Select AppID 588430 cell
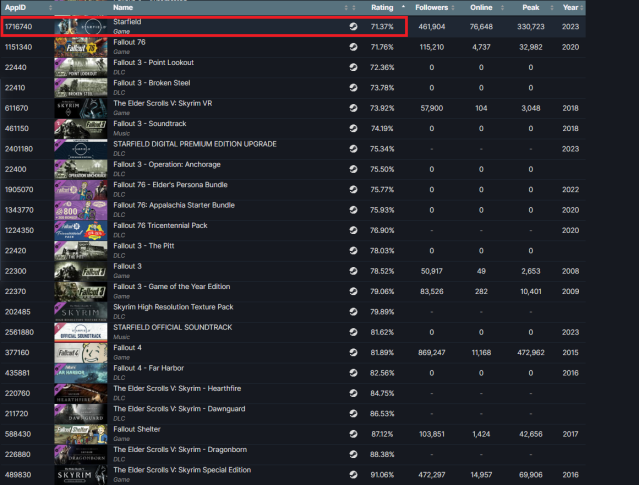 [x=18, y=434]
